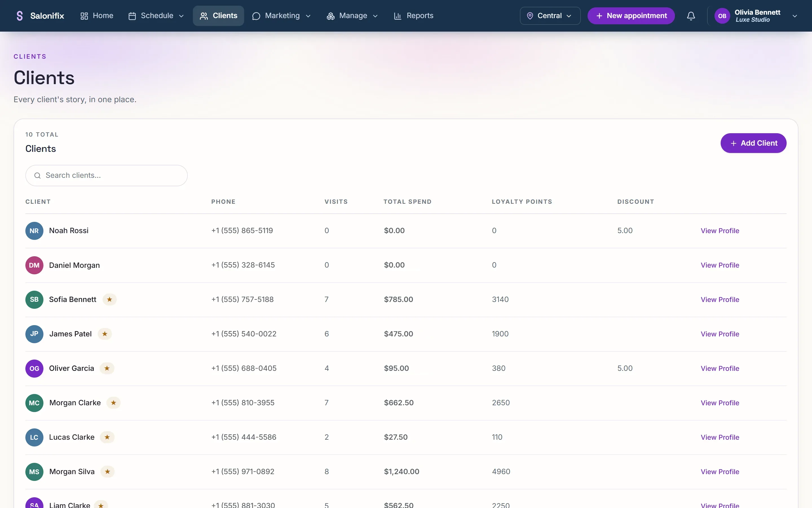The height and width of the screenshot is (508, 812).
Task: Expand the Marketing menu
Action: coord(281,16)
